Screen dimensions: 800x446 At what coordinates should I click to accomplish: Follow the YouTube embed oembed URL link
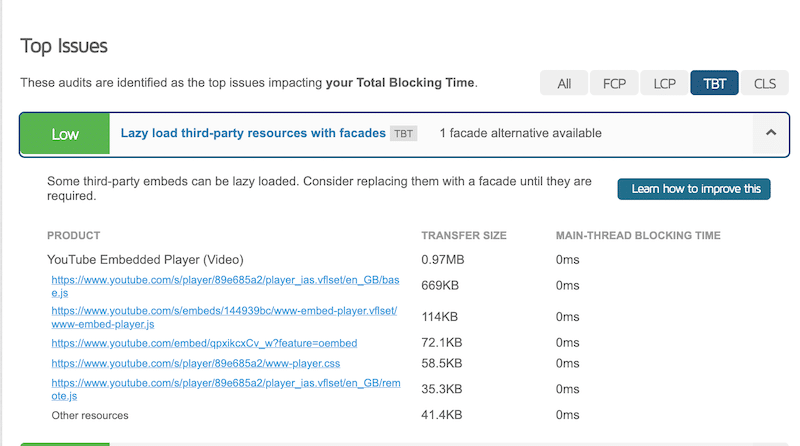click(204, 343)
